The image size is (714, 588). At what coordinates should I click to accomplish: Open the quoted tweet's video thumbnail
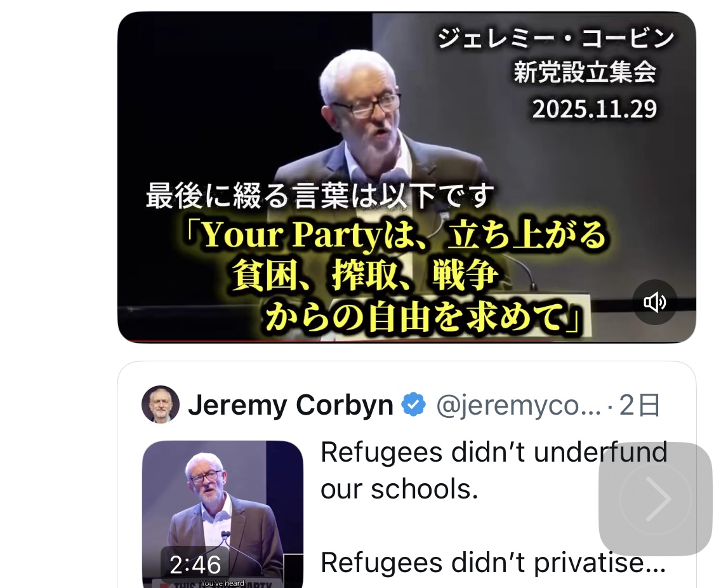point(222,502)
